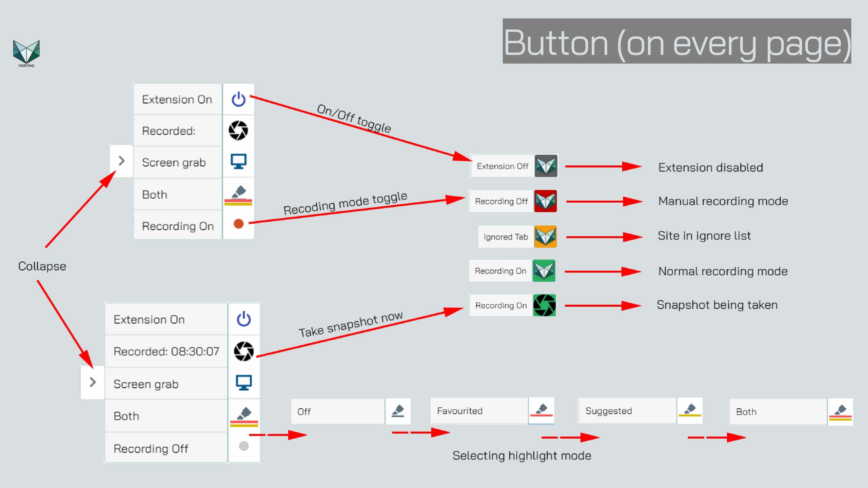This screenshot has width=868, height=488.
Task: Take snapshot with shutter icon next to 08:30:07
Action: [x=244, y=351]
